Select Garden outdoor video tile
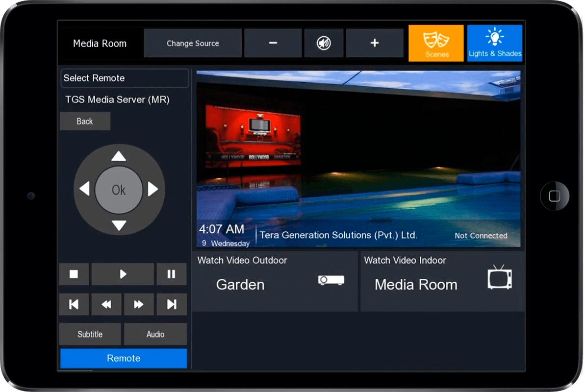Image resolution: width=585 pixels, height=392 pixels. (x=275, y=281)
